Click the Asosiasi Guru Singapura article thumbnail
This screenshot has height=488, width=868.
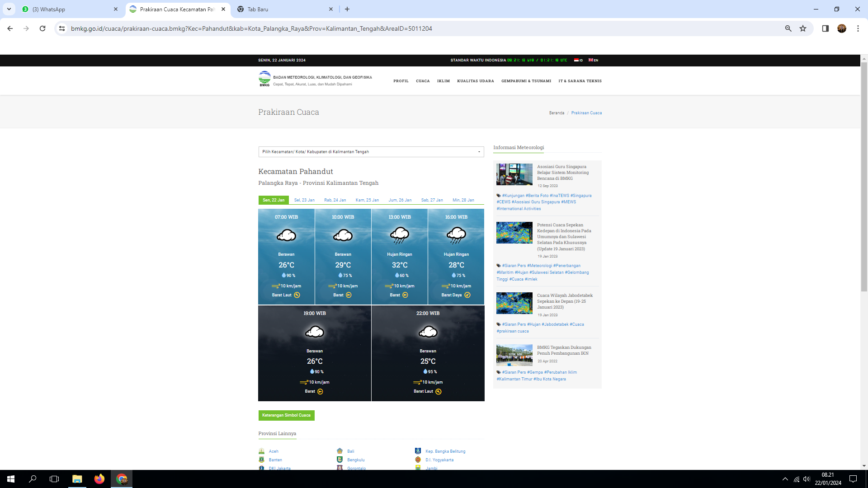(x=514, y=174)
